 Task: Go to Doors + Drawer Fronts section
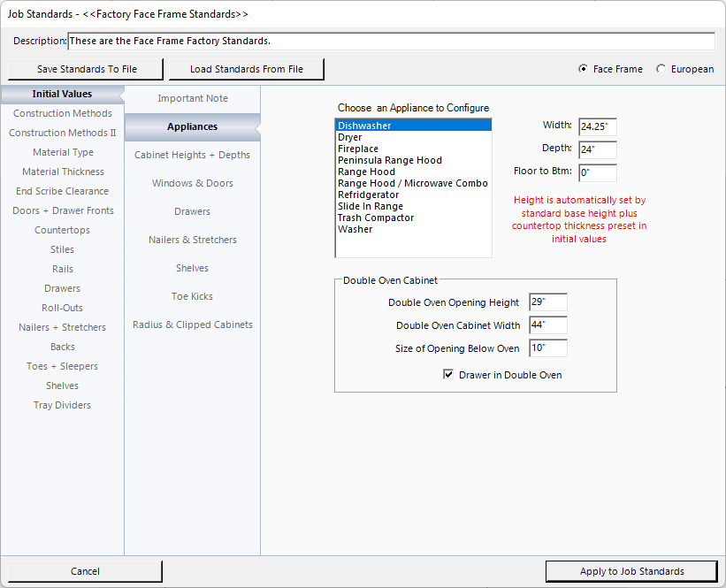coord(63,210)
